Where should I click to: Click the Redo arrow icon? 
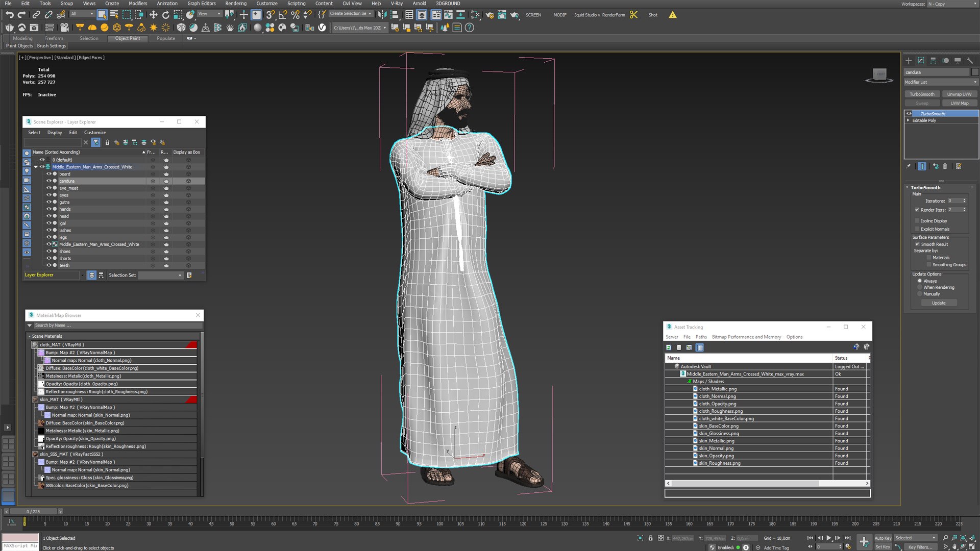(x=21, y=15)
